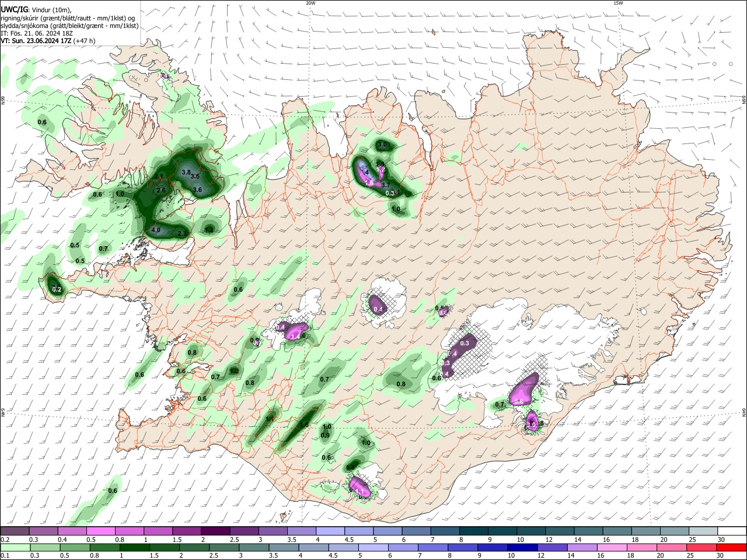
Task: Select the bright pink snow legend swatch at 0.5
Action: (101, 531)
